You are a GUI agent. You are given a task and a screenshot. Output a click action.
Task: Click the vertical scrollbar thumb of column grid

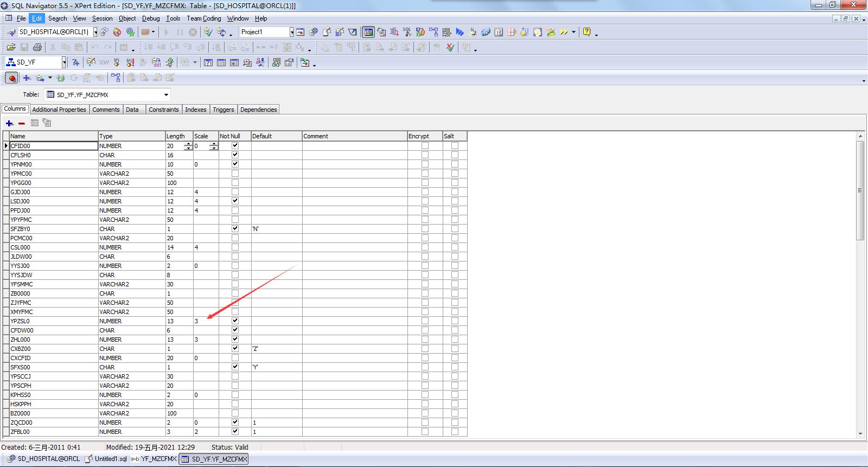click(860, 190)
